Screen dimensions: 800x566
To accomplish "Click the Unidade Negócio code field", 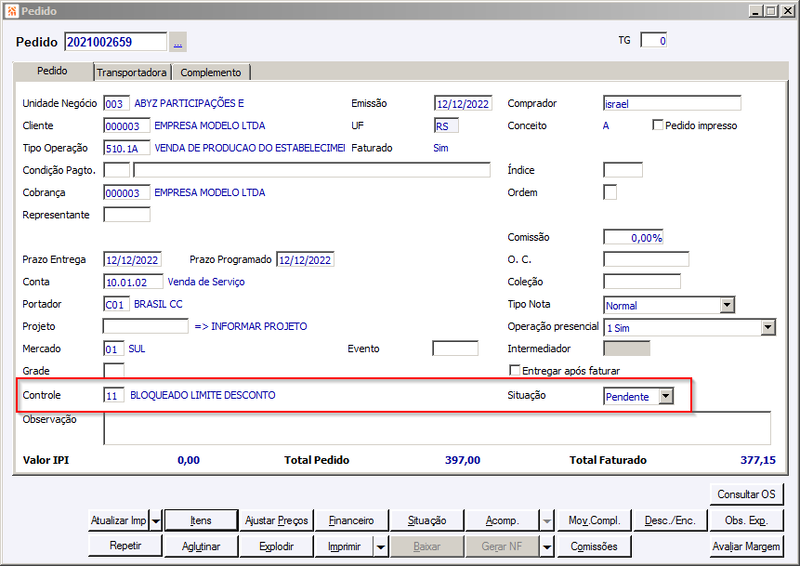I will (116, 104).
